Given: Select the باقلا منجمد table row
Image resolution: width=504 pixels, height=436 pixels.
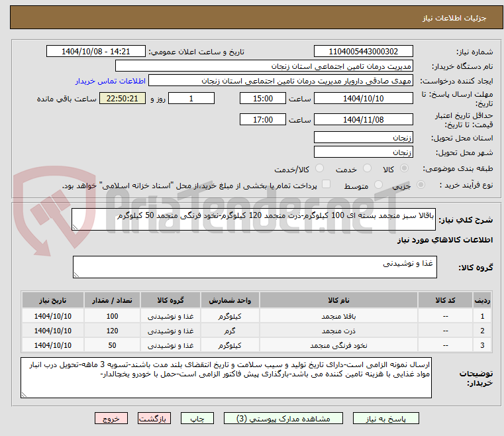Looking at the screenshot, I should click(x=257, y=316).
